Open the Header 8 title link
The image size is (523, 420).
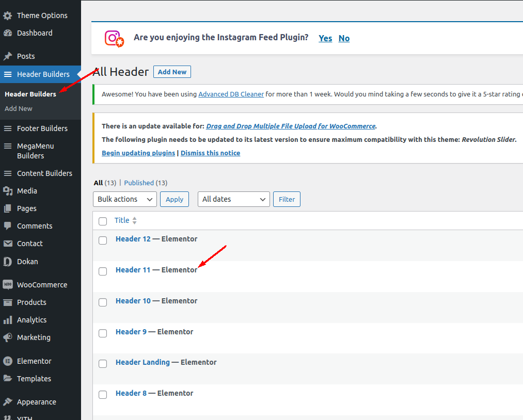pos(131,393)
